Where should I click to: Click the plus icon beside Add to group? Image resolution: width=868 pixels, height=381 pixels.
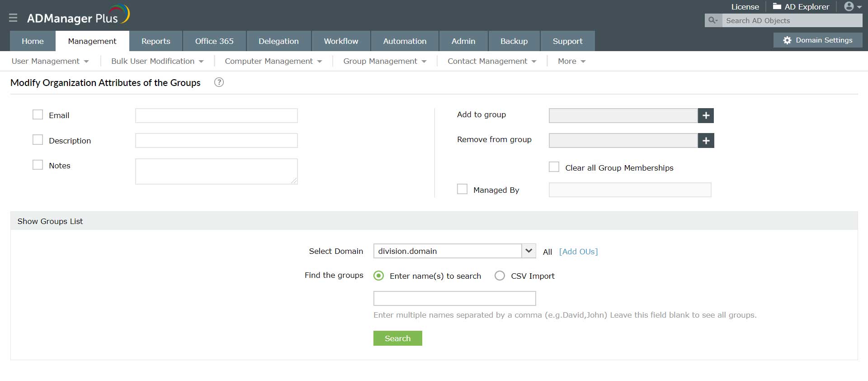pos(706,115)
